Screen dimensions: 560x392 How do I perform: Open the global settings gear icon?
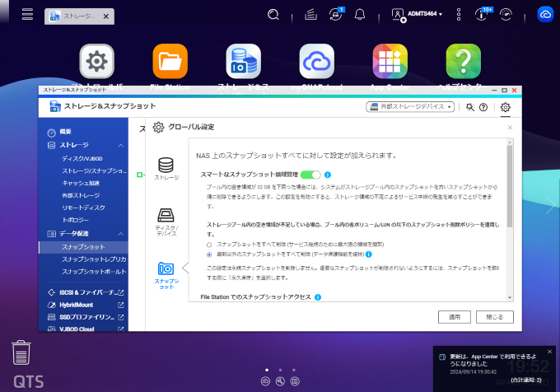[506, 107]
